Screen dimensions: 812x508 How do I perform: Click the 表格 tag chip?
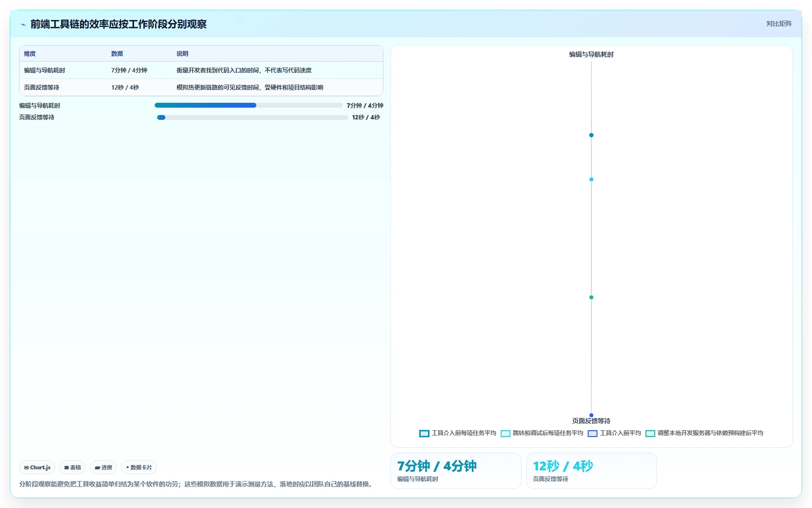72,467
